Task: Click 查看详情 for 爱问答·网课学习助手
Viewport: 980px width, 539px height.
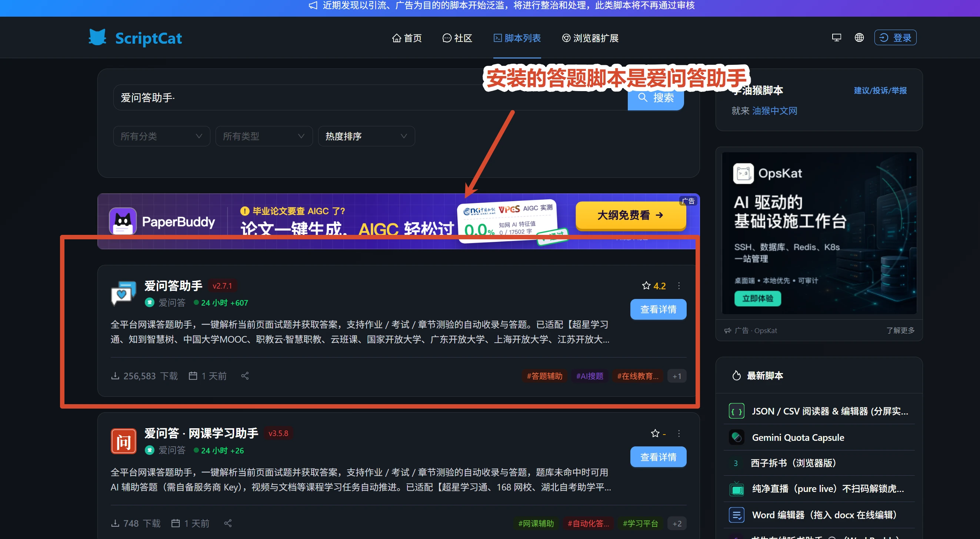Action: [658, 457]
